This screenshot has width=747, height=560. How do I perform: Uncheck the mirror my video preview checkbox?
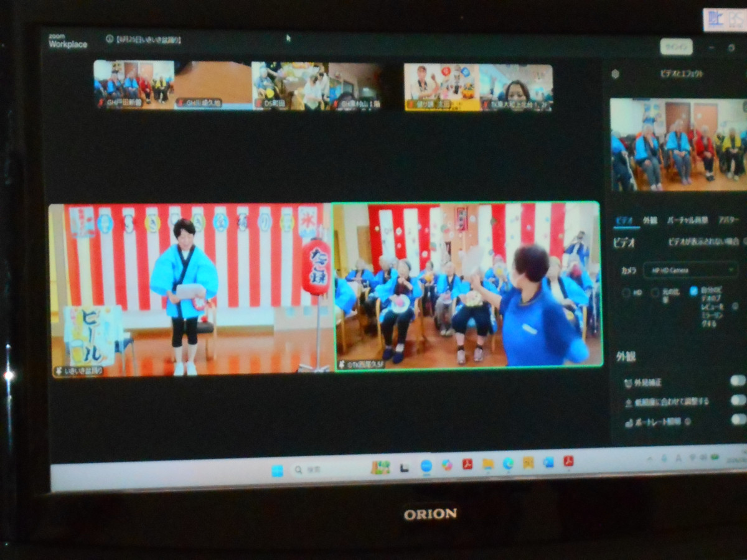point(693,291)
